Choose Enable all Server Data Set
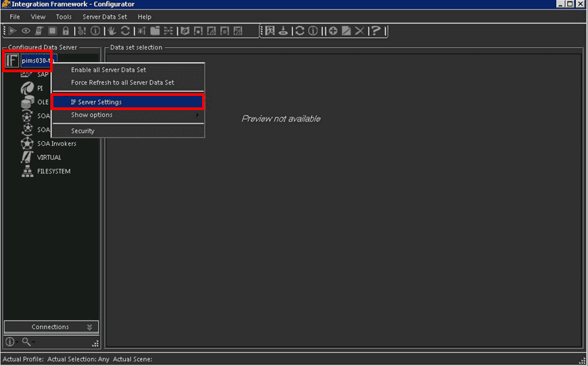The height and width of the screenshot is (366, 588). coord(128,70)
